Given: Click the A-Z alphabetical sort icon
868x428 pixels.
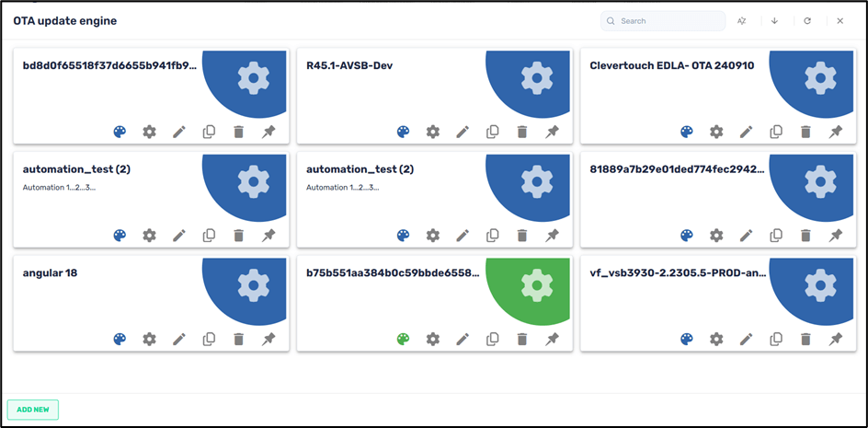Looking at the screenshot, I should pyautogui.click(x=743, y=20).
